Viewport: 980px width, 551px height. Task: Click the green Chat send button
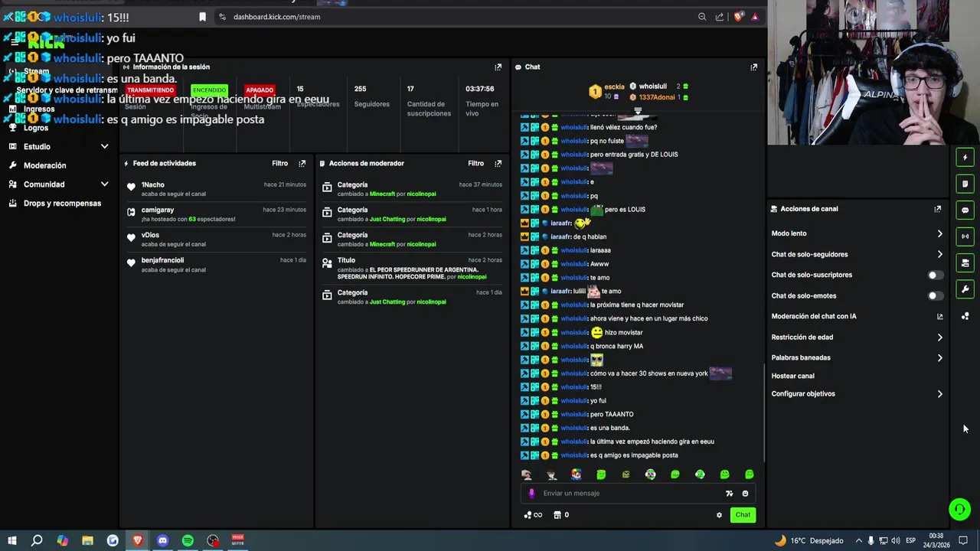(743, 515)
